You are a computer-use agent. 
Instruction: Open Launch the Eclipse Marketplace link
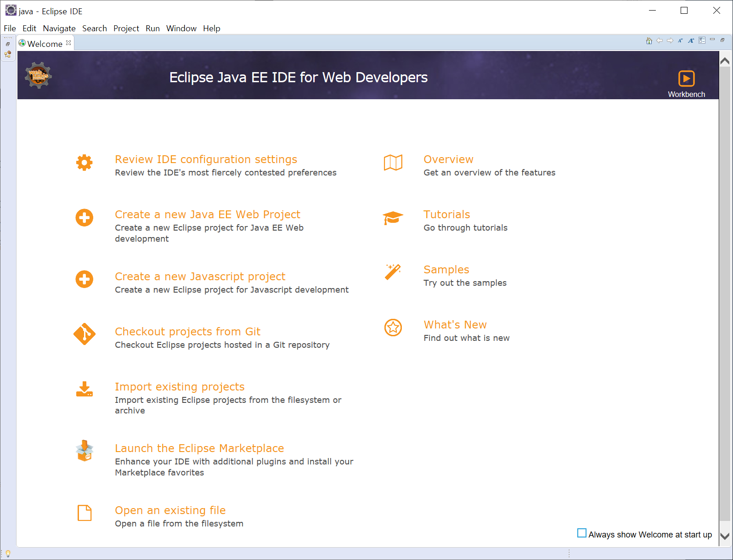pyautogui.click(x=199, y=448)
